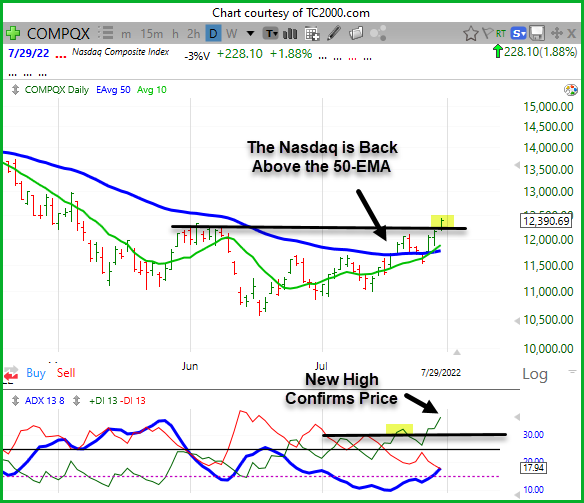The width and height of the screenshot is (584, 503).
Task: Open the timeframe dropdown arrow
Action: click(x=250, y=34)
